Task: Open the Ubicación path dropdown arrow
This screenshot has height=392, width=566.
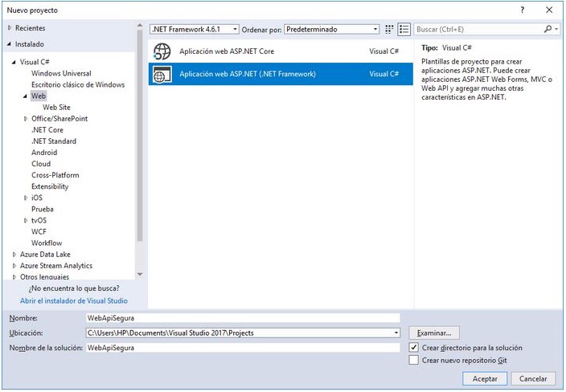Action: tap(396, 333)
